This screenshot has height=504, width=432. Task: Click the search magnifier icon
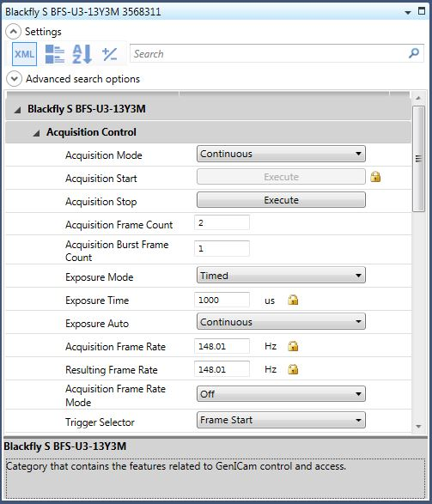tap(414, 53)
